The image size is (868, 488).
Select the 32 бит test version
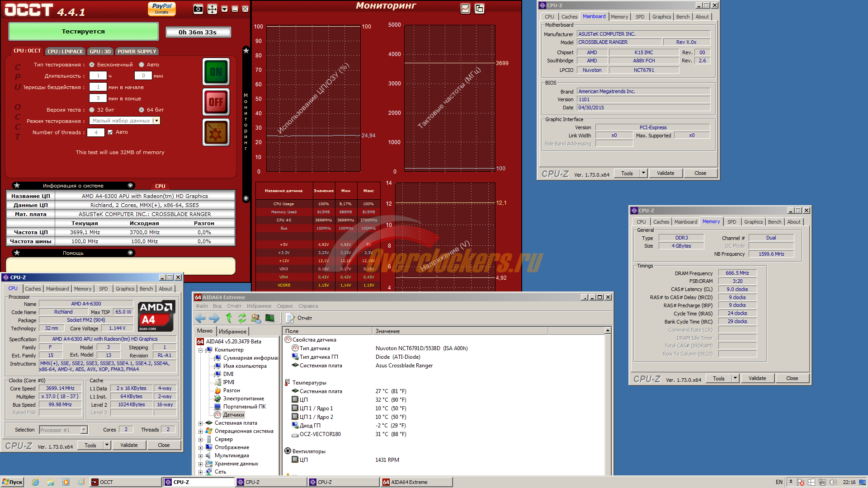(92, 110)
